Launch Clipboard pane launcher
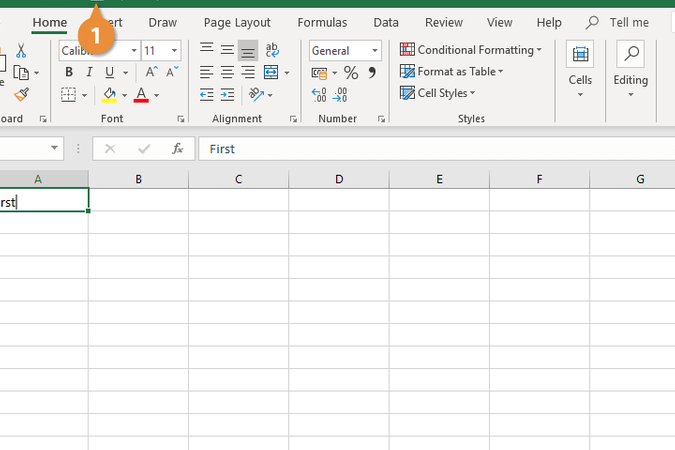The height and width of the screenshot is (450, 675). click(x=43, y=119)
